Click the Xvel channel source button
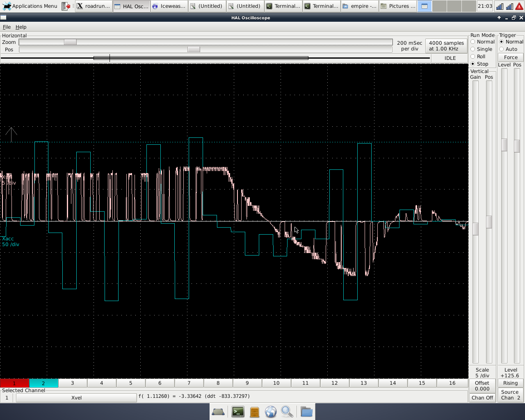525x420 pixels. (76, 398)
